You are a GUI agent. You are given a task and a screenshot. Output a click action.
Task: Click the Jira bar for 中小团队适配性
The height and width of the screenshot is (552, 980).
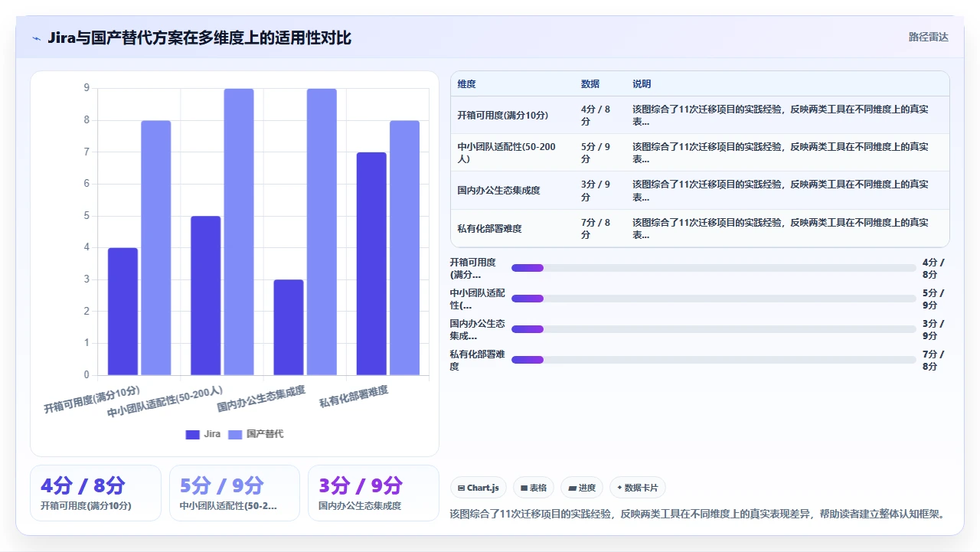(x=206, y=296)
